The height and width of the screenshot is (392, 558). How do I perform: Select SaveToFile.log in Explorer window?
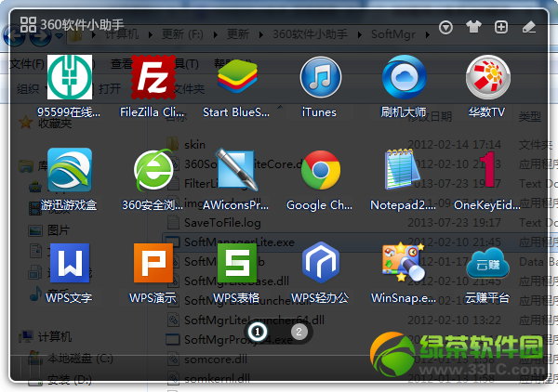(222, 223)
